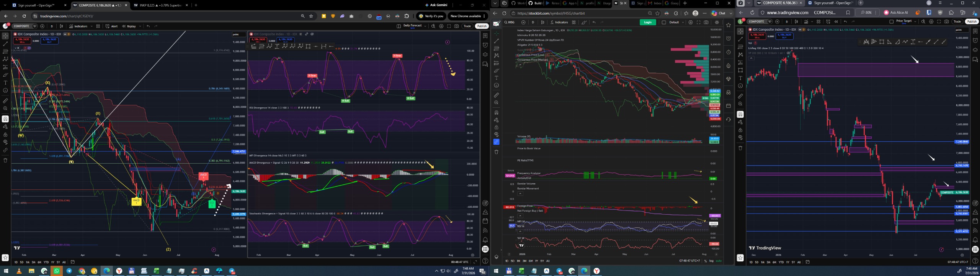Toggle percent scale in Stockbit chart
This screenshot has height=276, width=980.
click(x=706, y=261)
